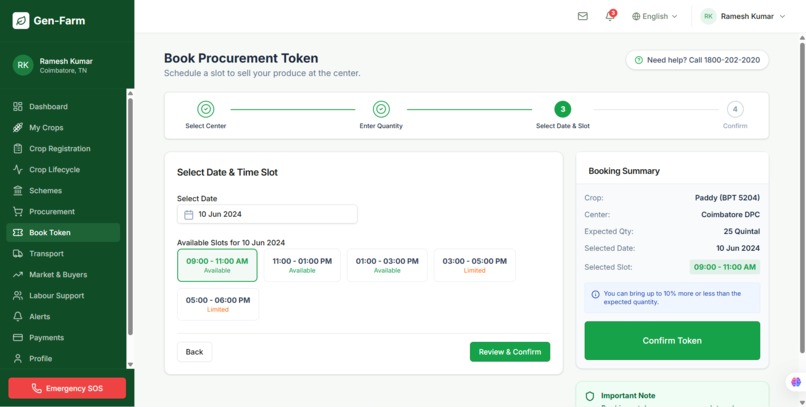Click step 3 Select Date & Slot circle
The height and width of the screenshot is (407, 806).
click(x=563, y=109)
